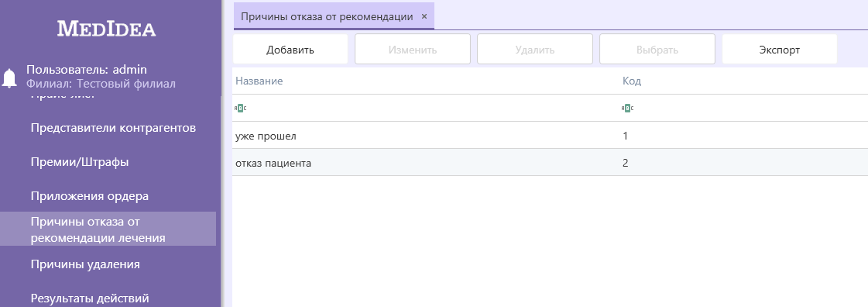Open the notifications bell icon
The image size is (868, 307).
coord(10,78)
